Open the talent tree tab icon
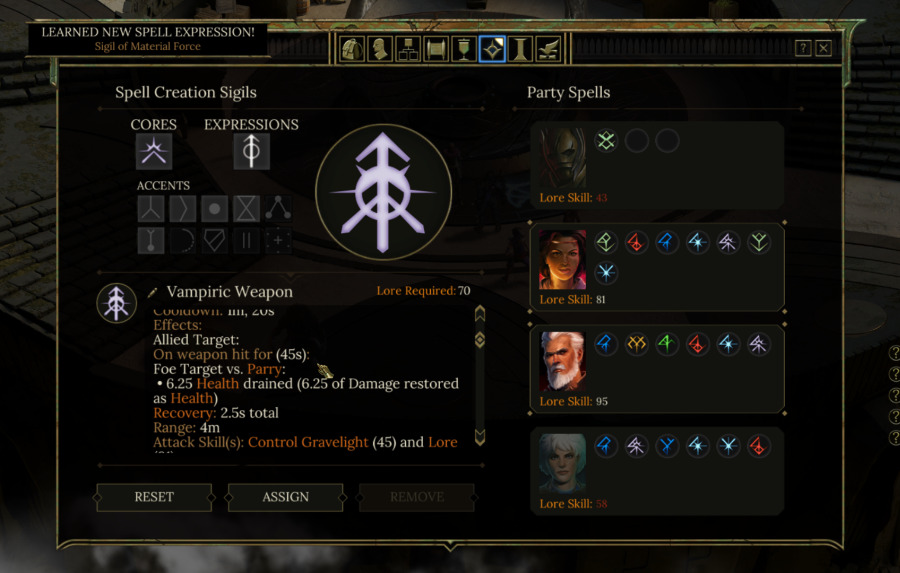The image size is (900, 573). coord(408,49)
